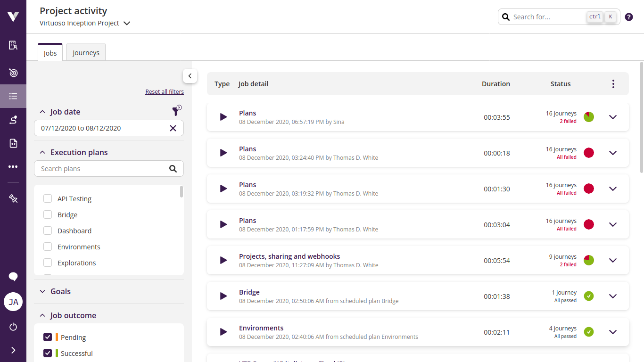Switch to the Journeys tab
This screenshot has width=644, height=362.
[x=86, y=52]
